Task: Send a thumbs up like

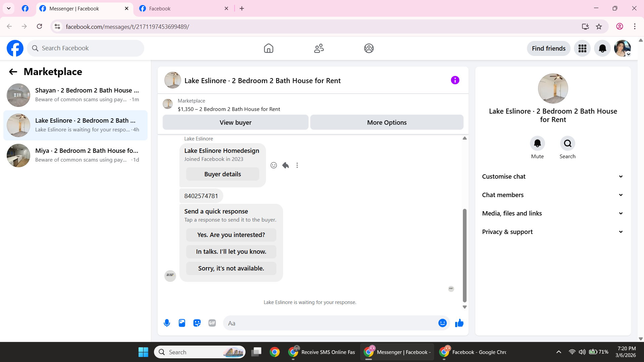Action: [x=459, y=323]
